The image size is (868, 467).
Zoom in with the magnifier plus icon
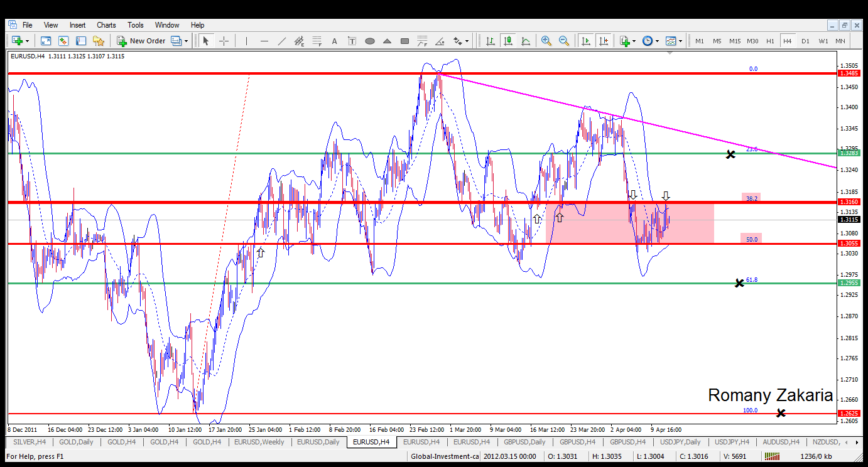pyautogui.click(x=546, y=41)
